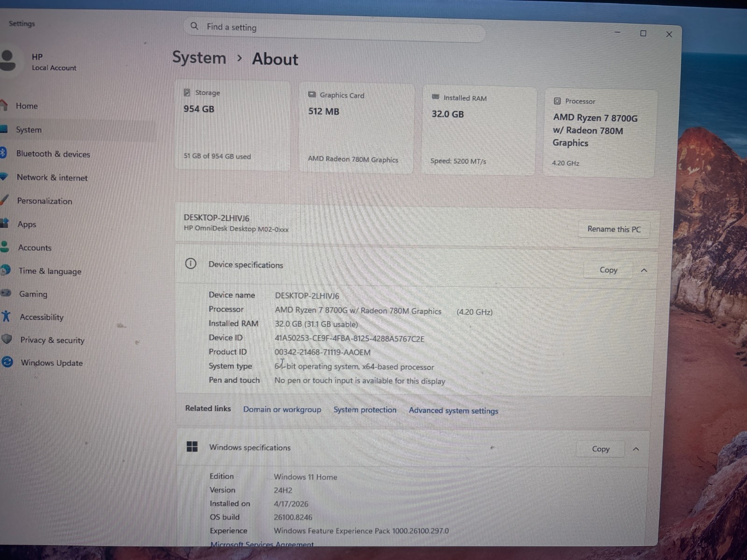Collapse the Windows specifications section

point(635,449)
